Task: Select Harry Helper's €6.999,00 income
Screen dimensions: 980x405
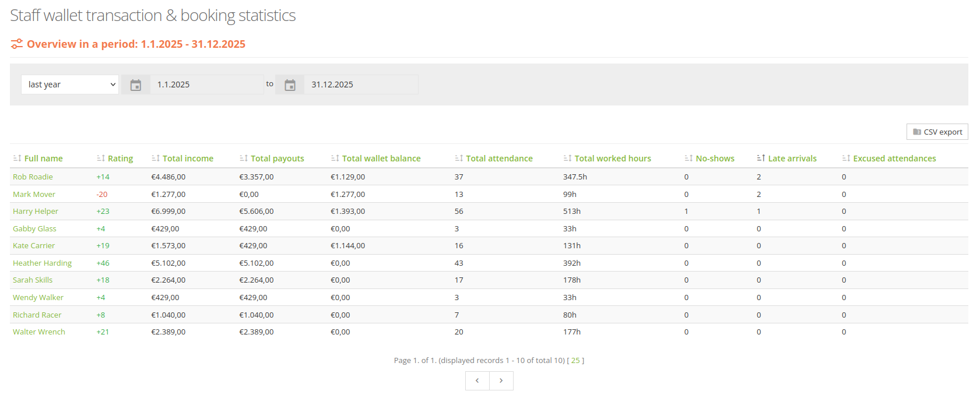Action: click(168, 212)
